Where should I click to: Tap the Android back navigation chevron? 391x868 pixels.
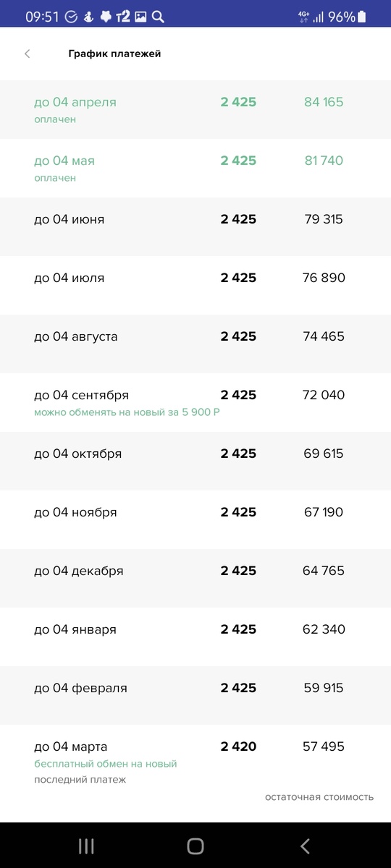(305, 846)
